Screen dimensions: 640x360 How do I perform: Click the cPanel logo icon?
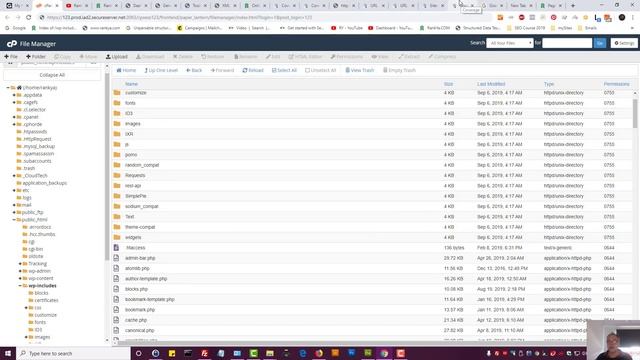tap(12, 44)
